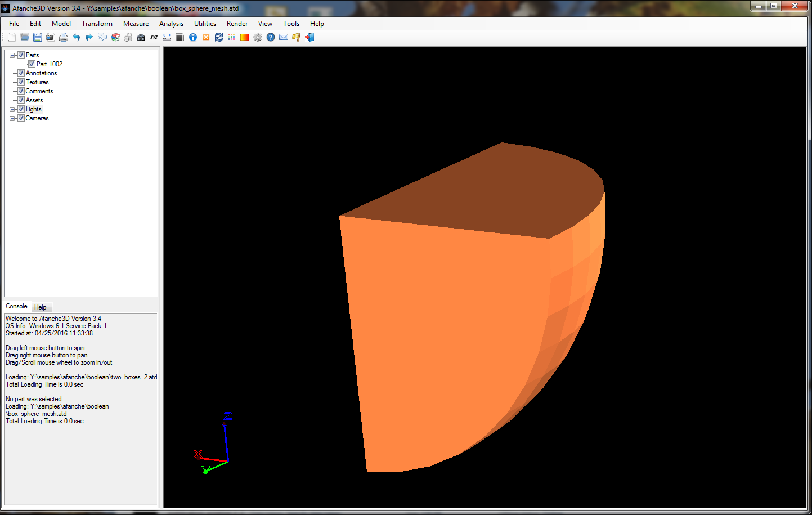812x515 pixels.
Task: Click the Save floppy disk icon
Action: (x=38, y=37)
